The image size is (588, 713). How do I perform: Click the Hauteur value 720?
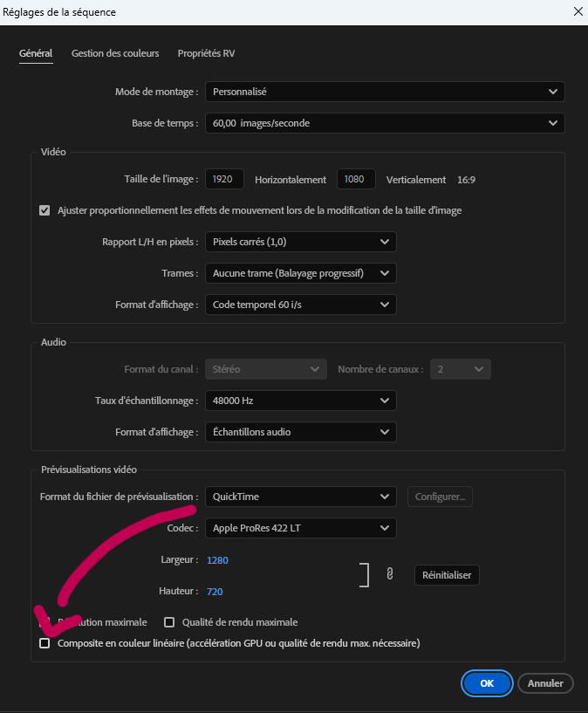pyautogui.click(x=215, y=592)
